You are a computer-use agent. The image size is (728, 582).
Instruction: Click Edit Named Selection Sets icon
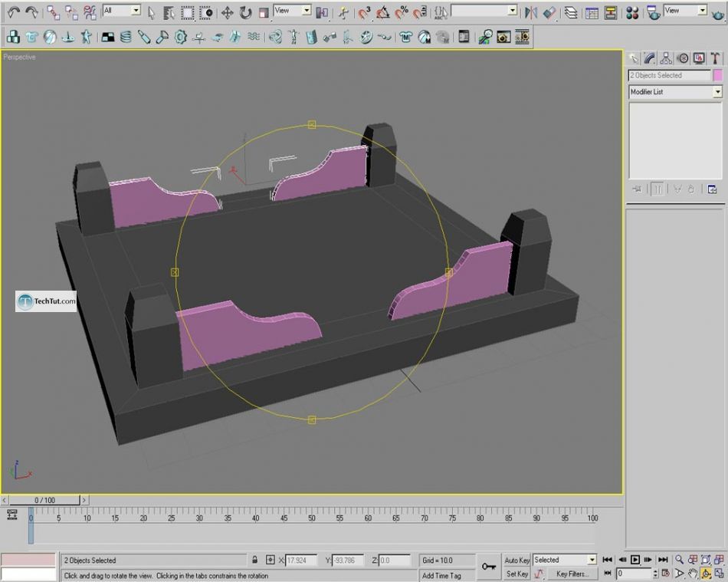coord(440,12)
